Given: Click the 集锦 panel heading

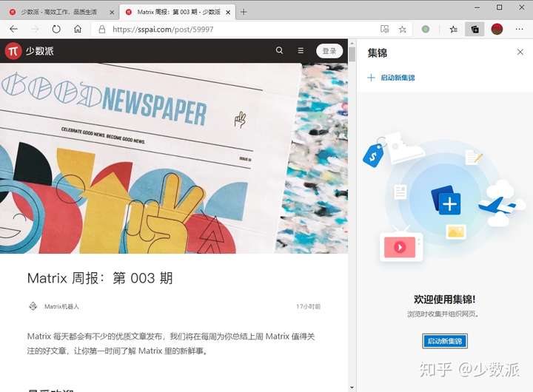Looking at the screenshot, I should pyautogui.click(x=378, y=53).
